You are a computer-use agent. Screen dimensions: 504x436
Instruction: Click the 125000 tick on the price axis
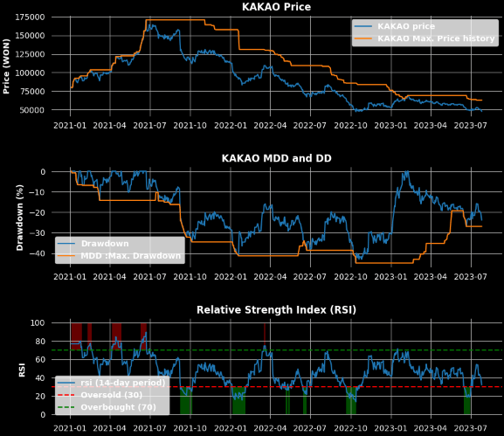[30, 54]
